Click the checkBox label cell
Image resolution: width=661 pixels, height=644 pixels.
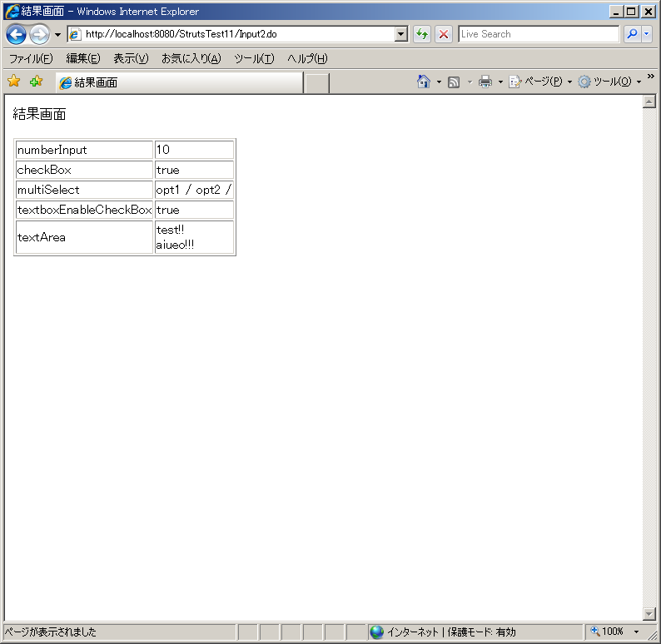(x=84, y=170)
